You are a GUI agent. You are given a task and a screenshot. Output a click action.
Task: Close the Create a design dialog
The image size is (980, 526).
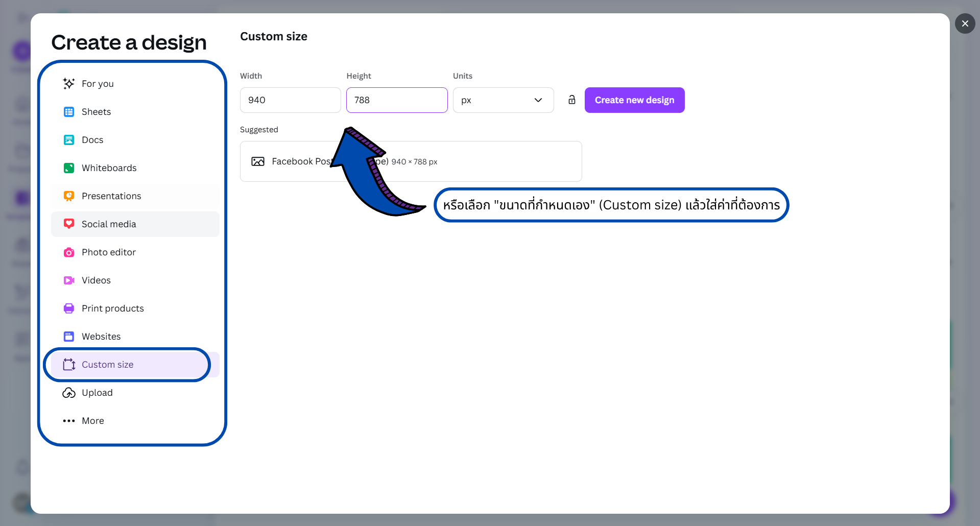click(965, 23)
